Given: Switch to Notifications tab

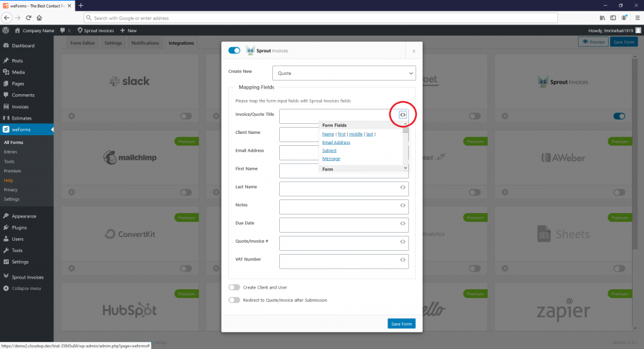Looking at the screenshot, I should (145, 43).
